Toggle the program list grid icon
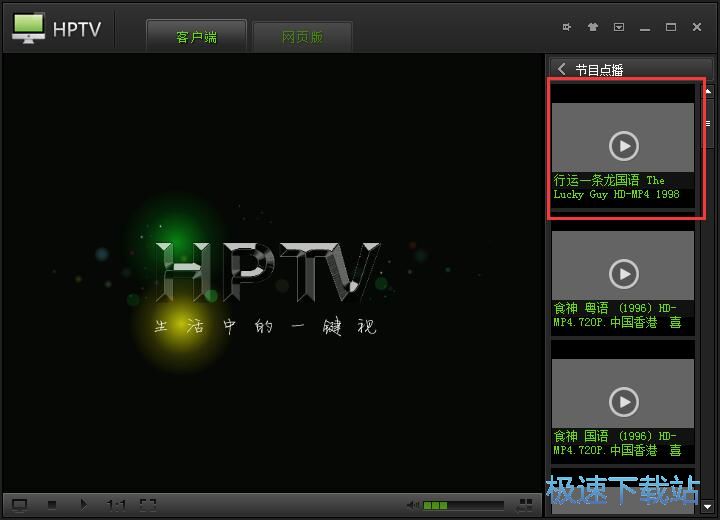720x520 pixels. pyautogui.click(x=526, y=505)
